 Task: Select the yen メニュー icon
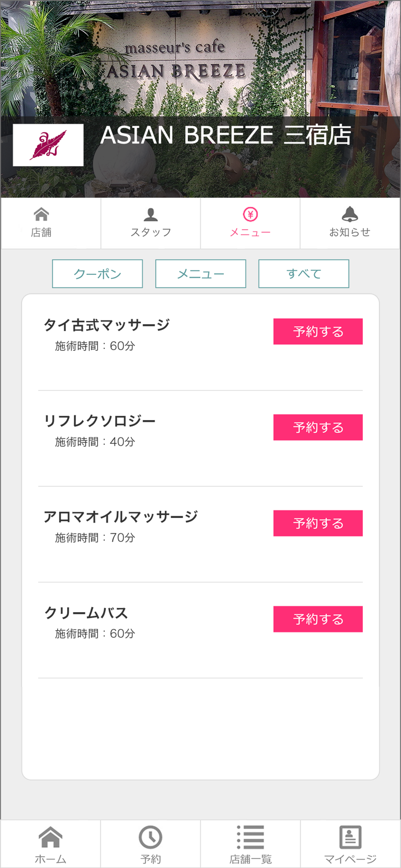point(250,215)
